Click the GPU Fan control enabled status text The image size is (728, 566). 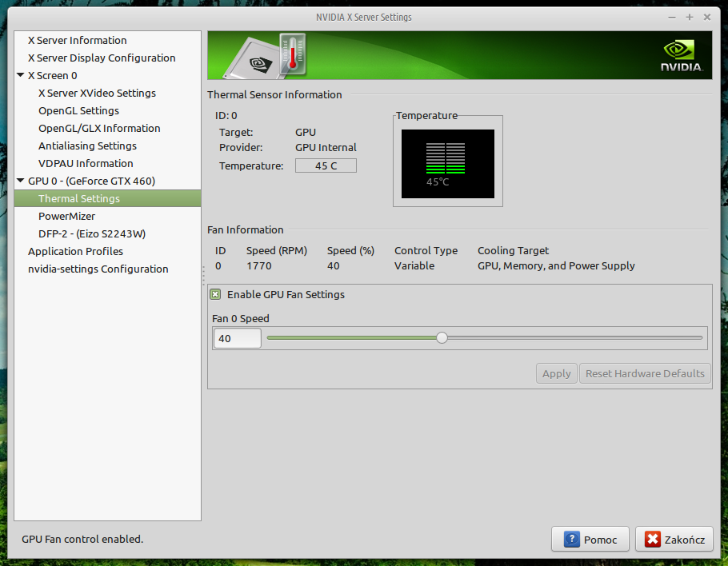(82, 539)
